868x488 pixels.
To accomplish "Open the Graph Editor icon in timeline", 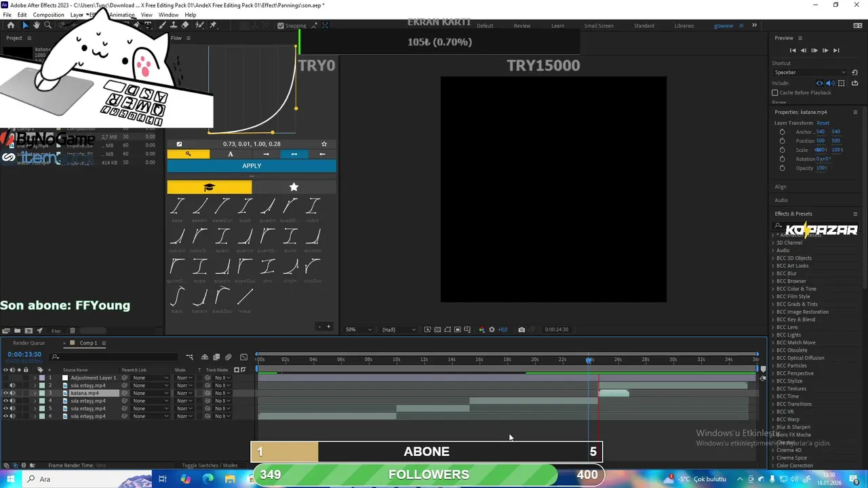I will pos(243,357).
